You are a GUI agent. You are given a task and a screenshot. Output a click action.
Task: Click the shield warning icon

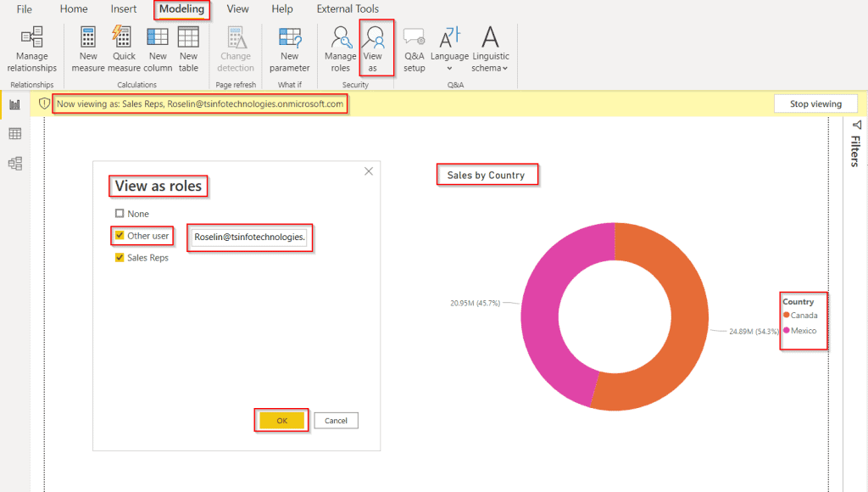(x=44, y=103)
